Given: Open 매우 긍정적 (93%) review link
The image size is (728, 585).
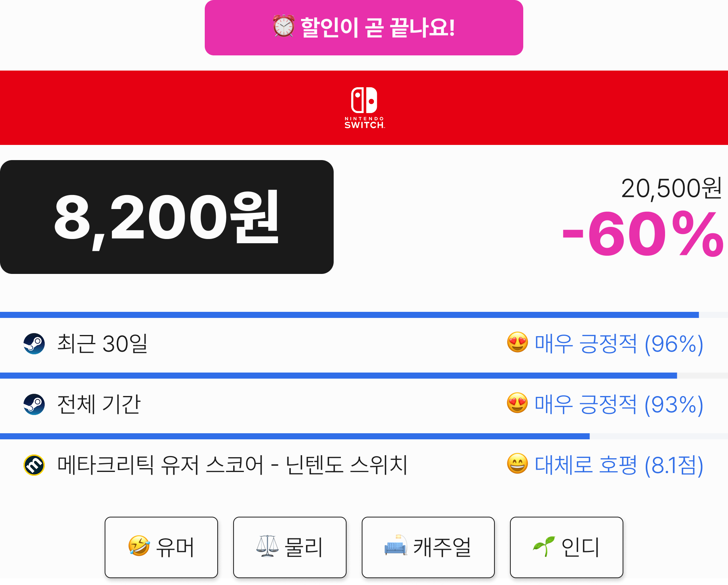Looking at the screenshot, I should click(619, 404).
